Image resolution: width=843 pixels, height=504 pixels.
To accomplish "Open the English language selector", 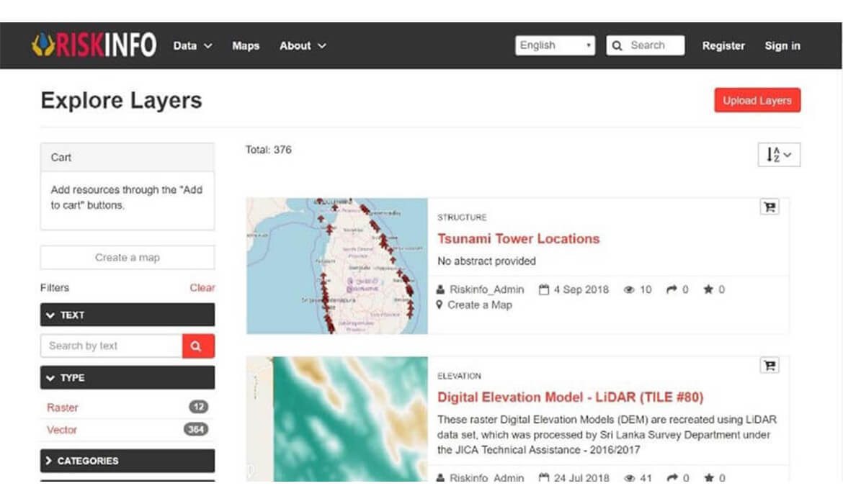I will pos(555,45).
